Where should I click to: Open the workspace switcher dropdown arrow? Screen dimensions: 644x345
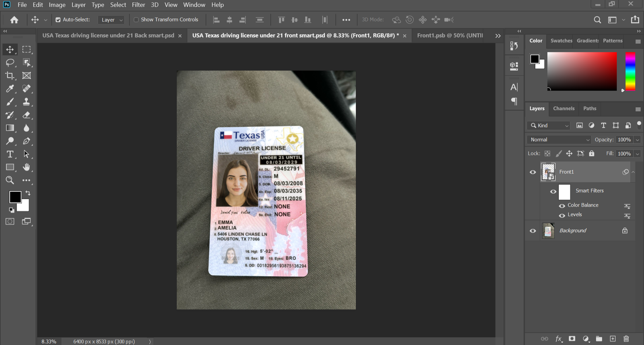[x=623, y=20]
